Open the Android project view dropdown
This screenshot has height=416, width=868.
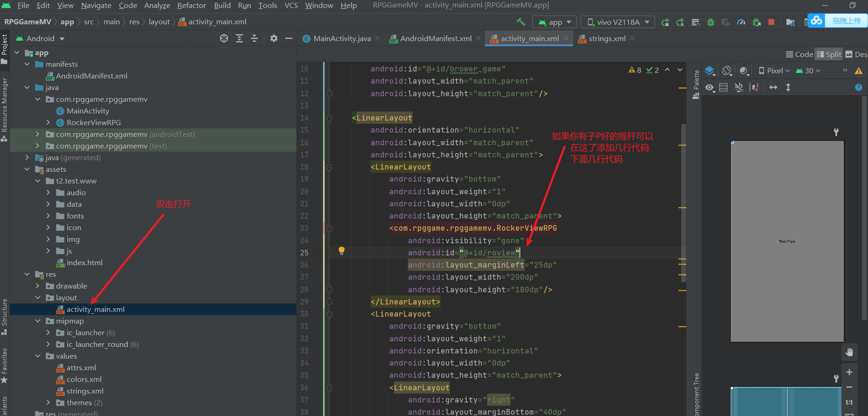(41, 38)
